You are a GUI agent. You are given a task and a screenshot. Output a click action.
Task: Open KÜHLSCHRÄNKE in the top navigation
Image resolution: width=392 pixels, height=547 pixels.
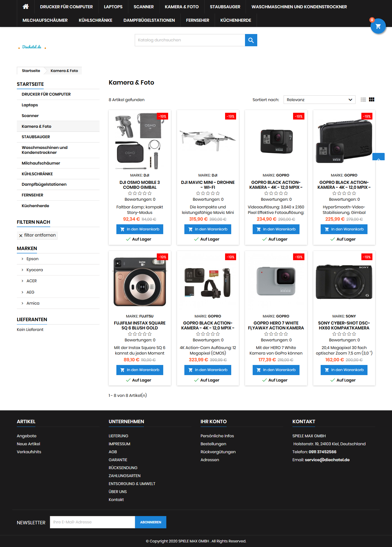click(x=96, y=20)
